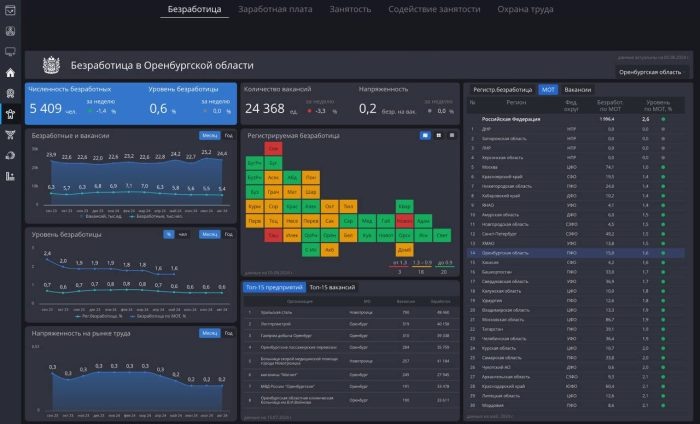Select the Хабаровский край table row
The width and height of the screenshot is (700, 424).
point(576,196)
